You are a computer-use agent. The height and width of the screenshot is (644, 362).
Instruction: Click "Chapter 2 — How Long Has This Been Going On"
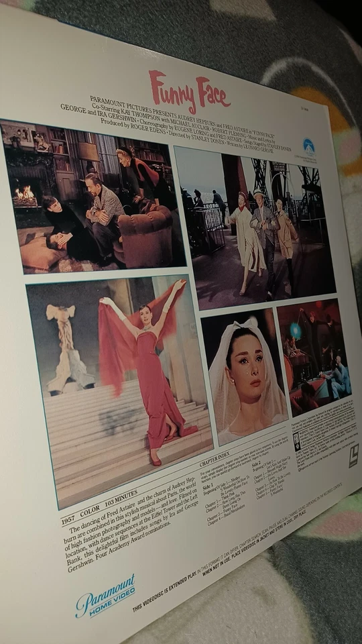pyautogui.click(x=225, y=502)
